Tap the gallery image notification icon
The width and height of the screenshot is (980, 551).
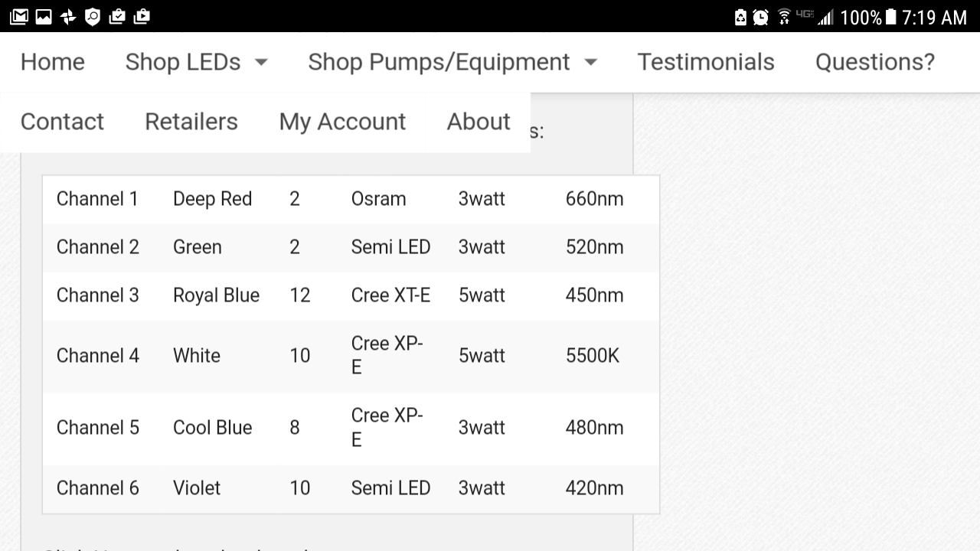click(44, 16)
